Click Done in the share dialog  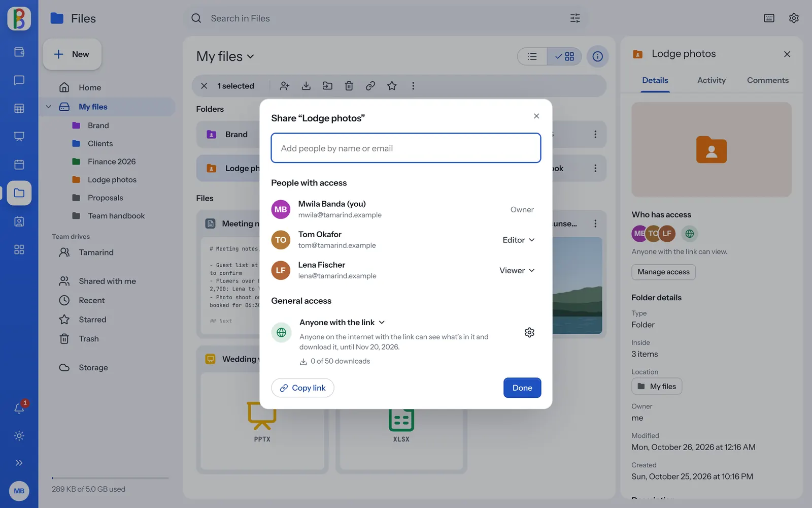click(x=522, y=388)
